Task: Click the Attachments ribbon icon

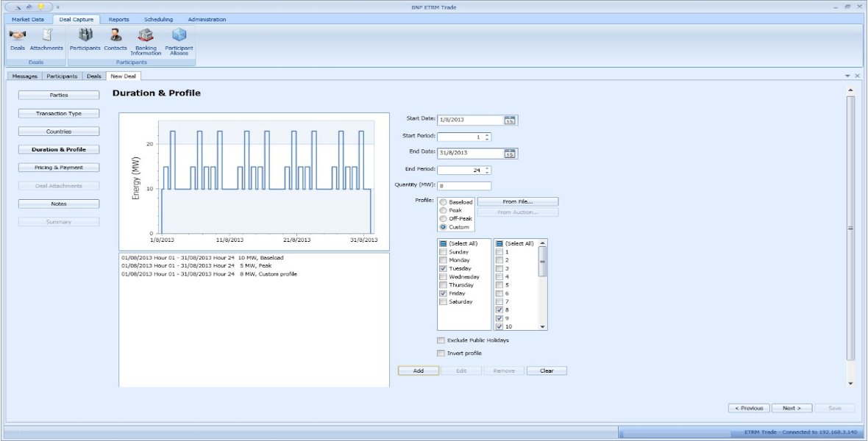Action: [x=46, y=38]
